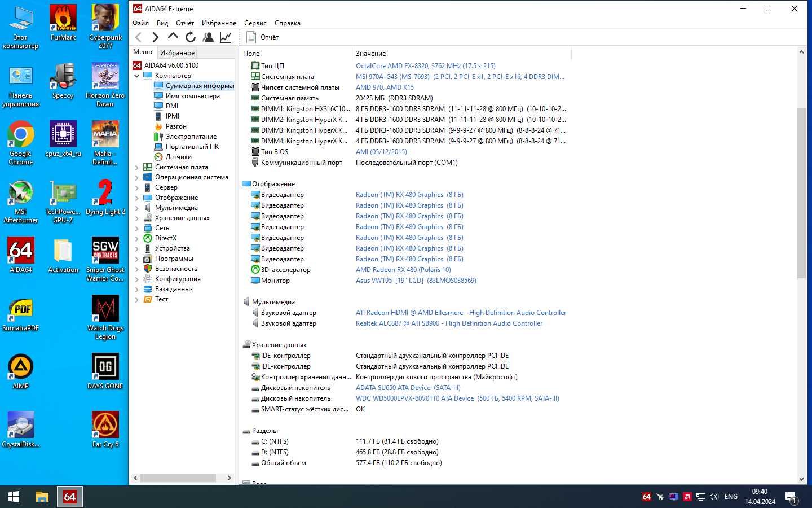The height and width of the screenshot is (508, 812).
Task: Go back with the left arrow toolbar icon
Action: tap(139, 37)
